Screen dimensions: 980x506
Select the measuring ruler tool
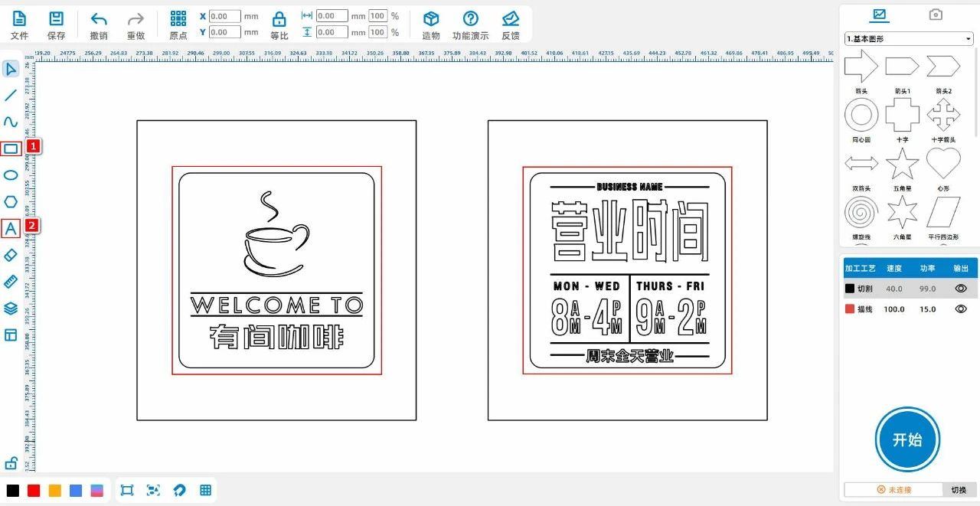pyautogui.click(x=11, y=282)
